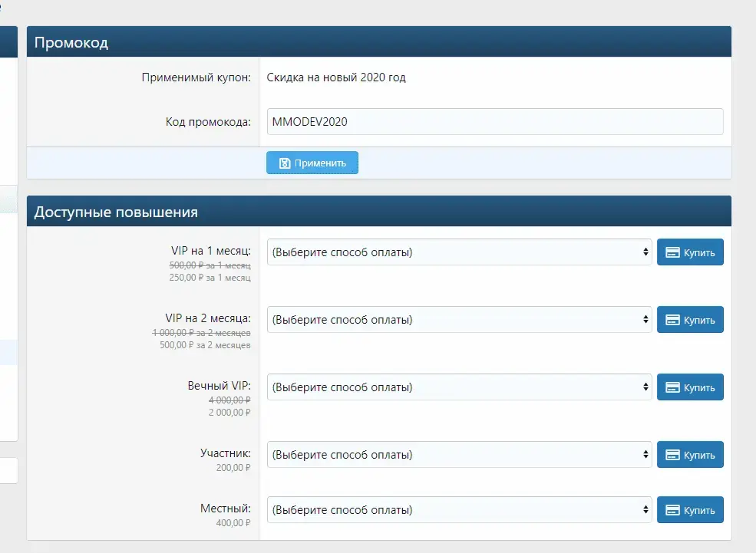Click the Применимый купон label
The width and height of the screenshot is (756, 553).
point(196,77)
